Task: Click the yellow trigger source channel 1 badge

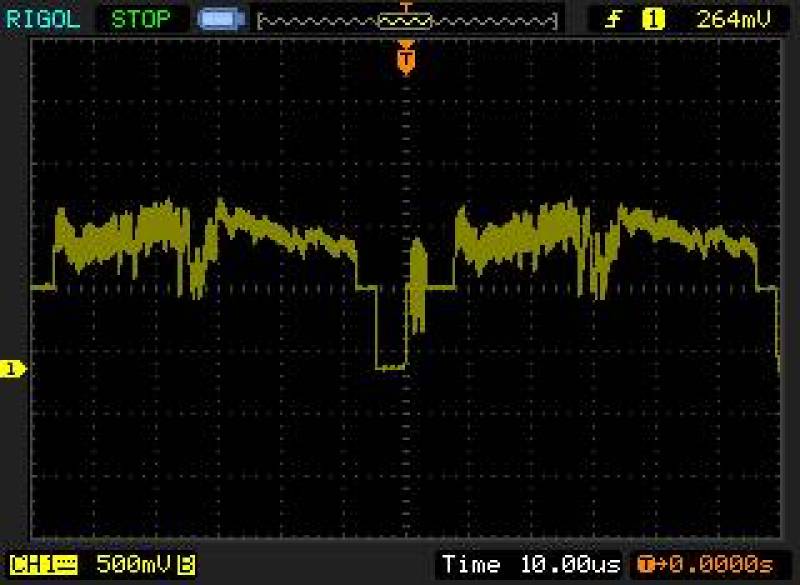Action: pos(653,19)
